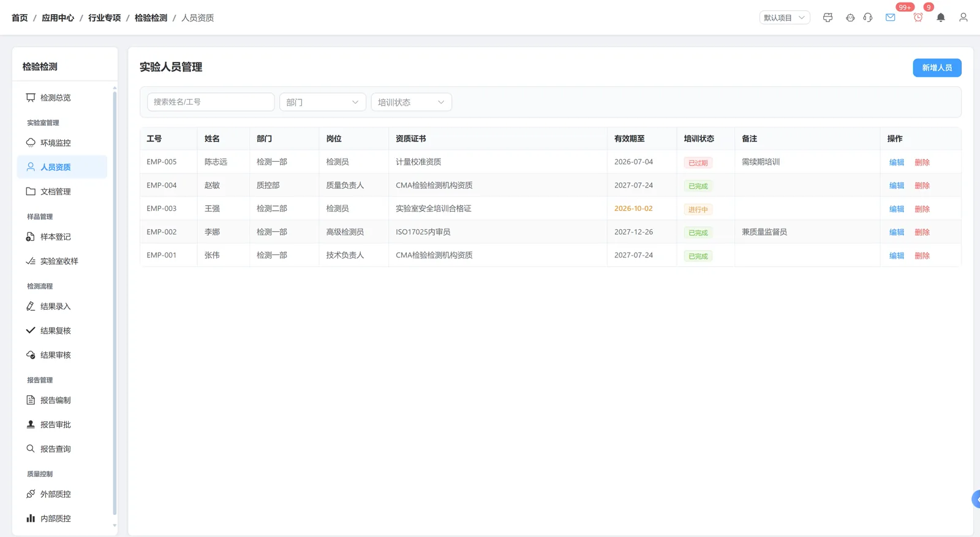
Task: Delete the EMP-005 陈志远 record
Action: pos(922,162)
